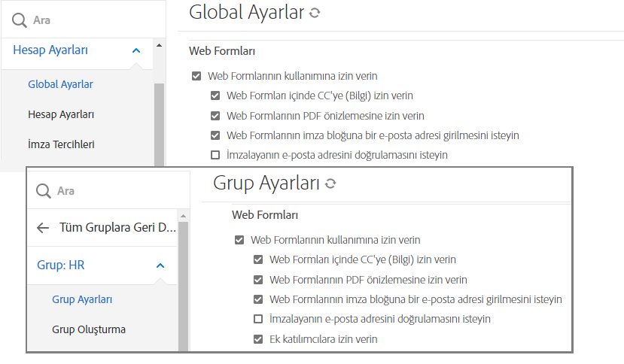The image size is (624, 364).
Task: Open Grup Oluşturma in the group sidebar
Action: click(89, 329)
